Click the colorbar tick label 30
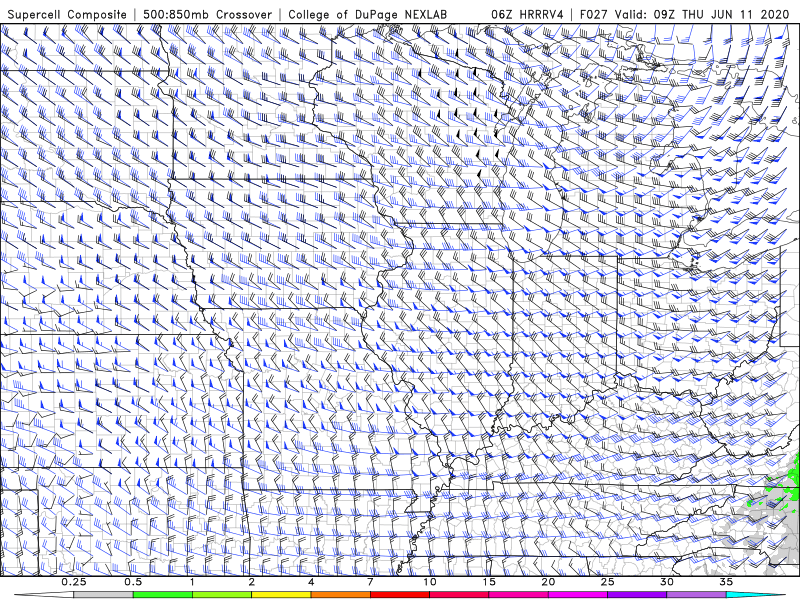The image size is (800, 600). [x=667, y=582]
